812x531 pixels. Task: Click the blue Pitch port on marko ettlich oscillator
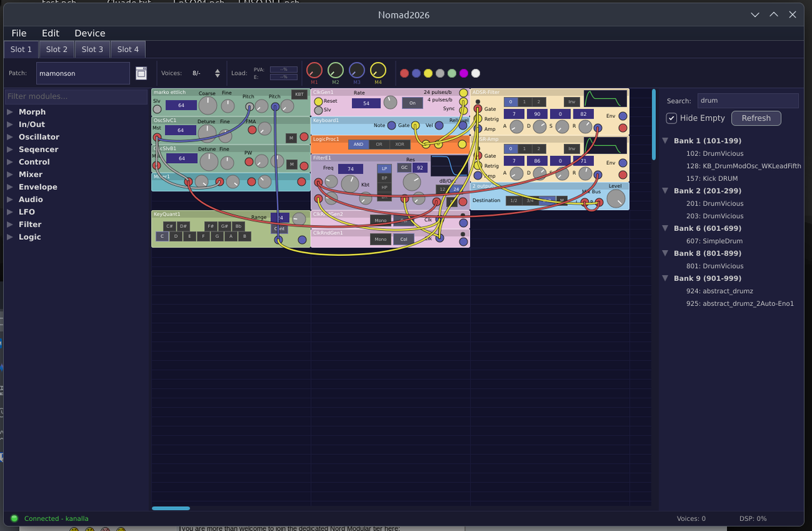click(x=275, y=107)
